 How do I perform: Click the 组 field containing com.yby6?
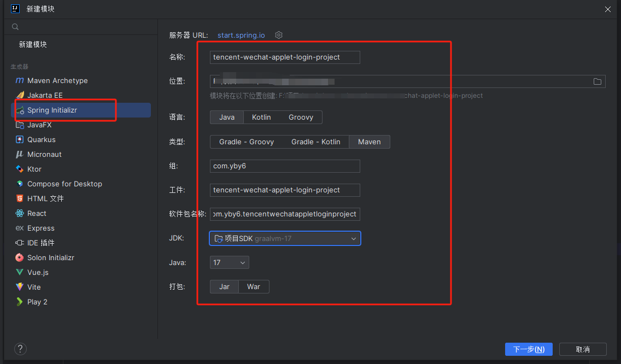[285, 166]
